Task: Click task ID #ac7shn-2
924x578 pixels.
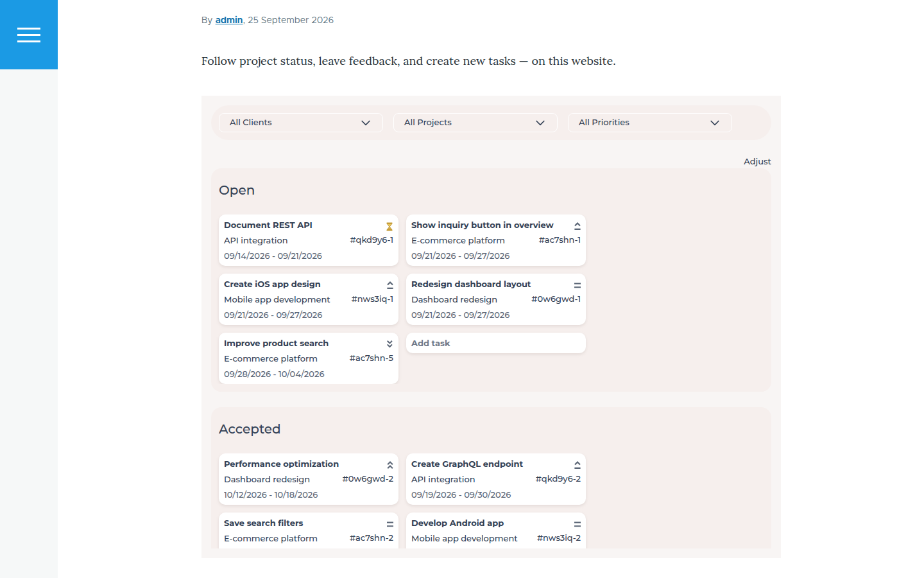Action: pos(372,538)
